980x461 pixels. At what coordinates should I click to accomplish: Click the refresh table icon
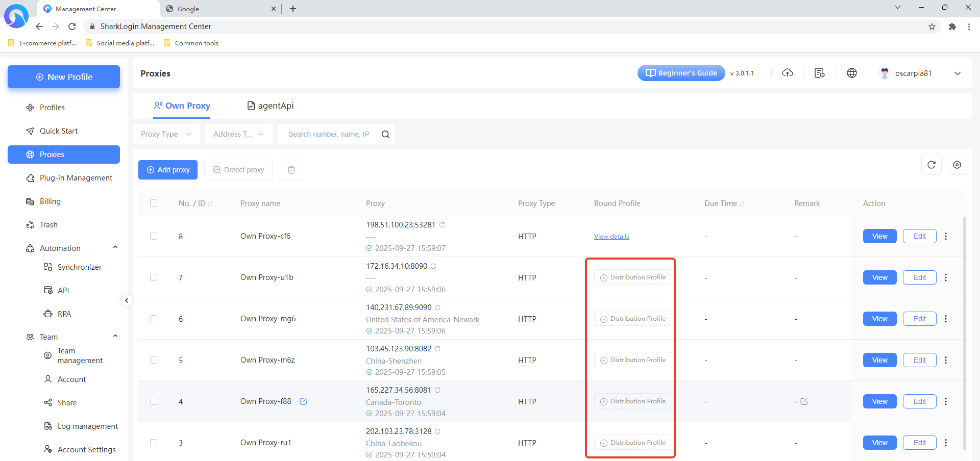931,165
